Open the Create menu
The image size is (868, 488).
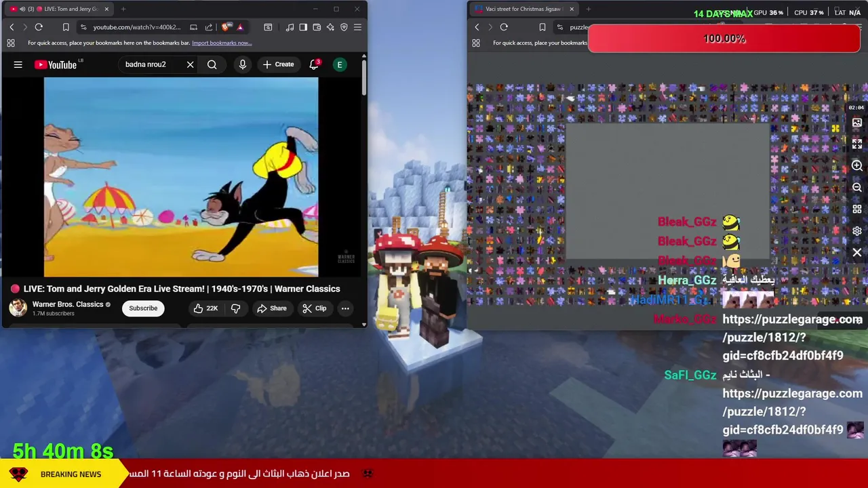click(x=278, y=64)
